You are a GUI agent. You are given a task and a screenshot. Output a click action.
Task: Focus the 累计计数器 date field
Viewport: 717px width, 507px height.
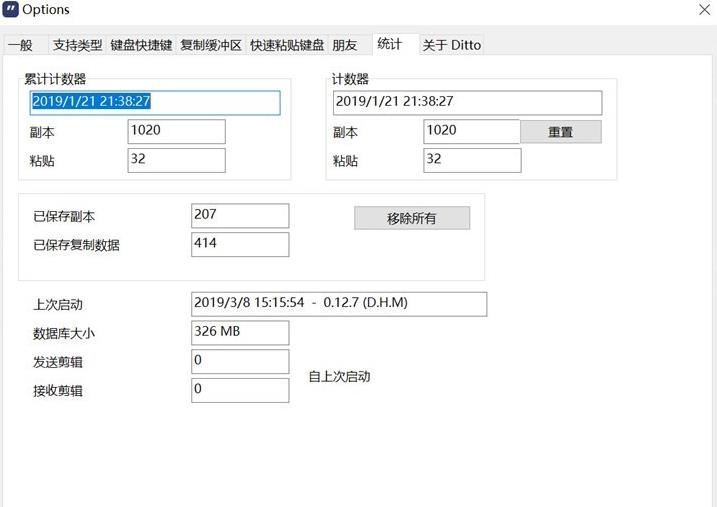point(155,102)
